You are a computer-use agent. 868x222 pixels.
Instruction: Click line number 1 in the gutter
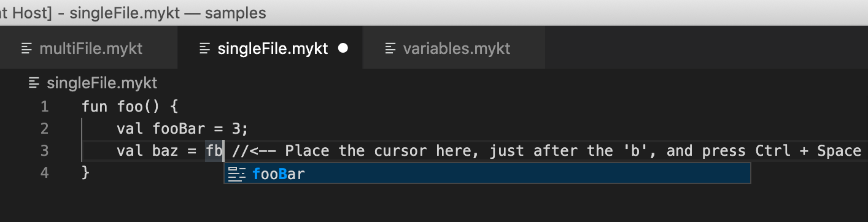(44, 107)
